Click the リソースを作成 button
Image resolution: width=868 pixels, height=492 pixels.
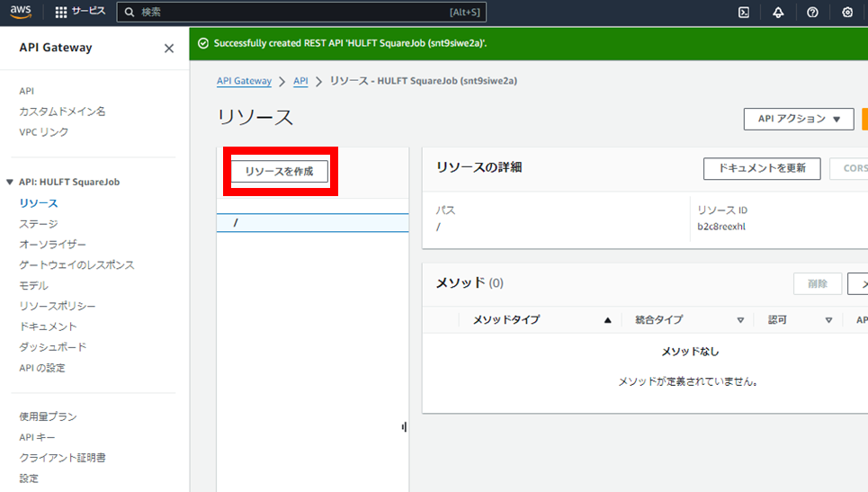click(x=280, y=171)
